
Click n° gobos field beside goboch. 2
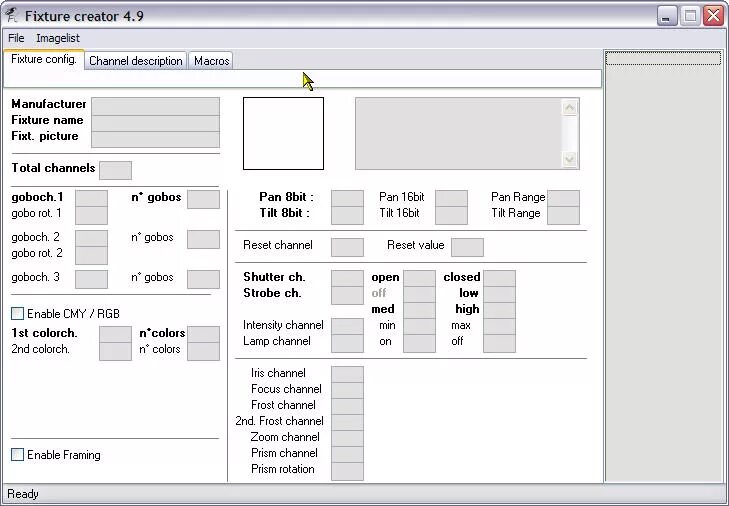[x=203, y=239]
